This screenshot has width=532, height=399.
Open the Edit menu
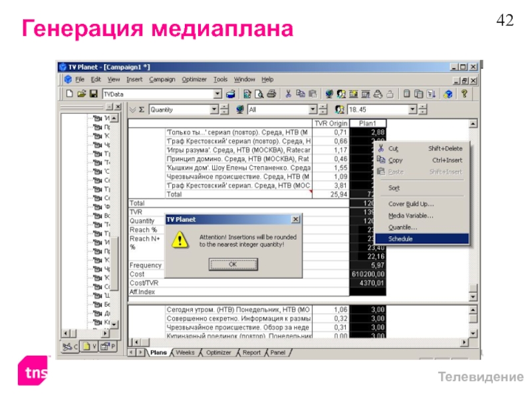tap(96, 79)
